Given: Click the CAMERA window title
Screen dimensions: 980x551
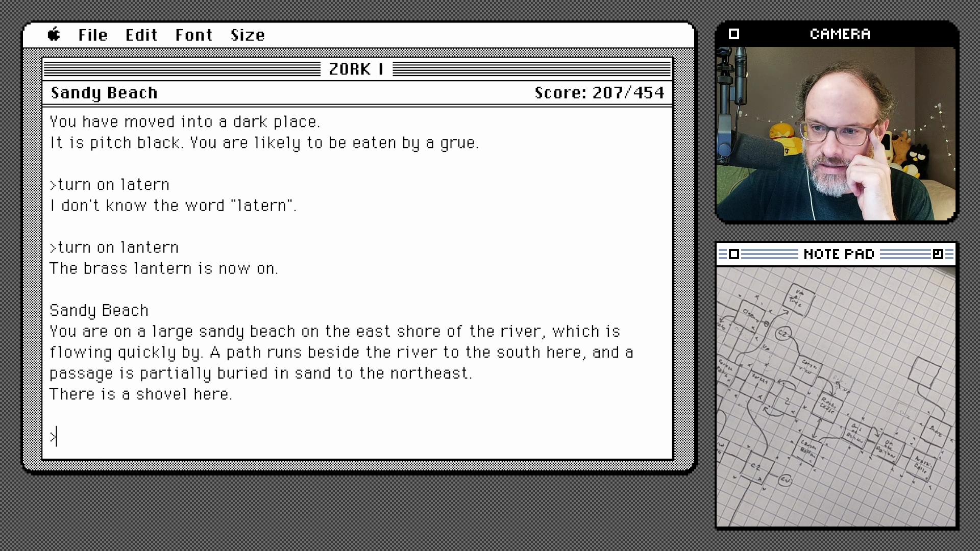Looking at the screenshot, I should (x=840, y=34).
